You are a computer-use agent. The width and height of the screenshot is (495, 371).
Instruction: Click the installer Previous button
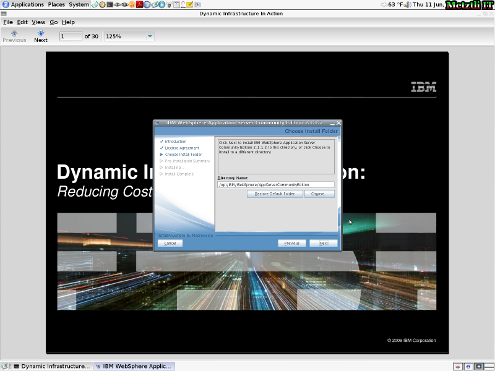292,243
